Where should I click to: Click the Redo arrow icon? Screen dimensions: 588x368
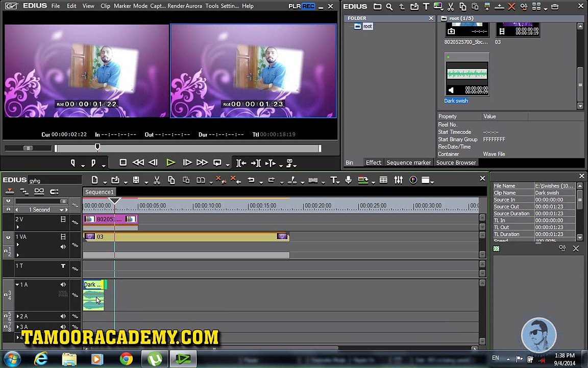click(x=272, y=180)
